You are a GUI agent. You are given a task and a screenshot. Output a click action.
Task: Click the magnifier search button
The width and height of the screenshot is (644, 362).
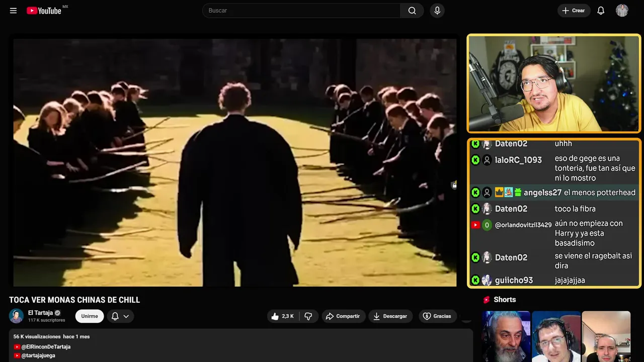pos(412,11)
